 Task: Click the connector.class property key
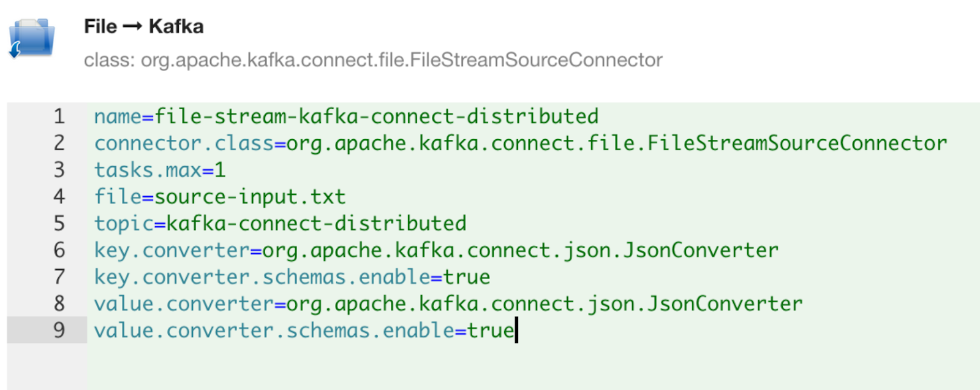pyautogui.click(x=184, y=143)
